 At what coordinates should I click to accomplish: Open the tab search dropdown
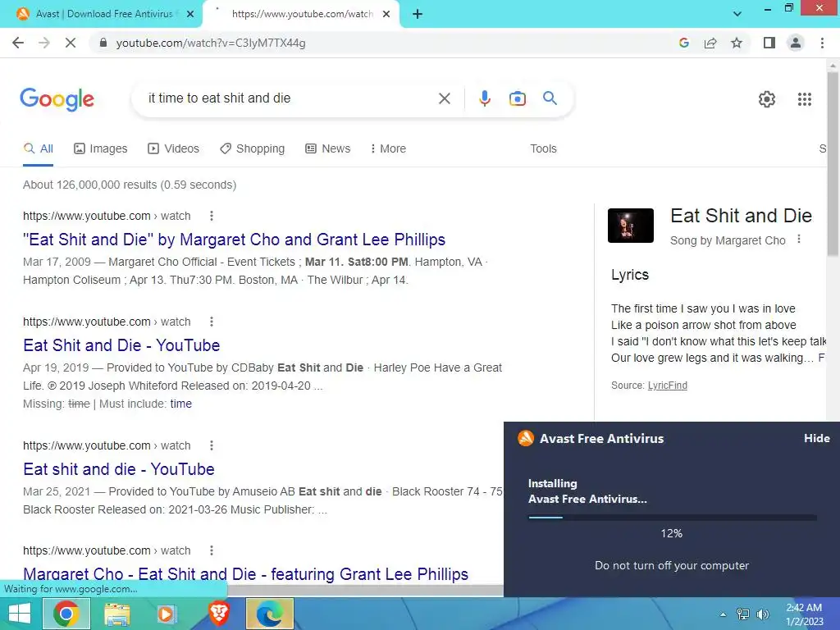(737, 14)
